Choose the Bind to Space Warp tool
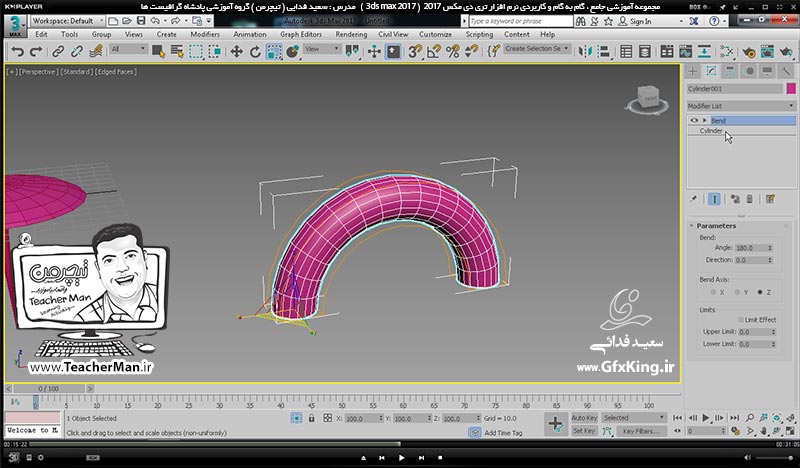Viewport: 800px width, 468px height. (x=96, y=52)
